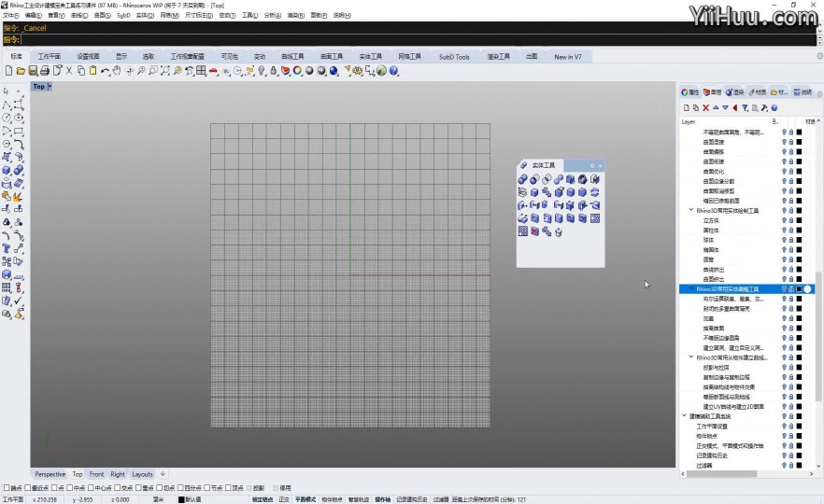The width and height of the screenshot is (824, 504).
Task: Click the red car Set View icon
Action: pos(213,70)
